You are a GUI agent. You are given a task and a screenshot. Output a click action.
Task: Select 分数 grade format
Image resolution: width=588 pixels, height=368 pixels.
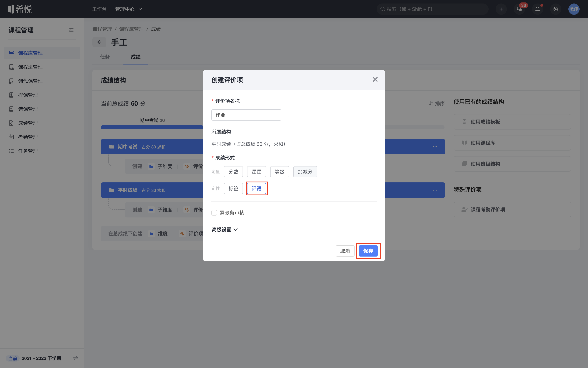click(233, 172)
